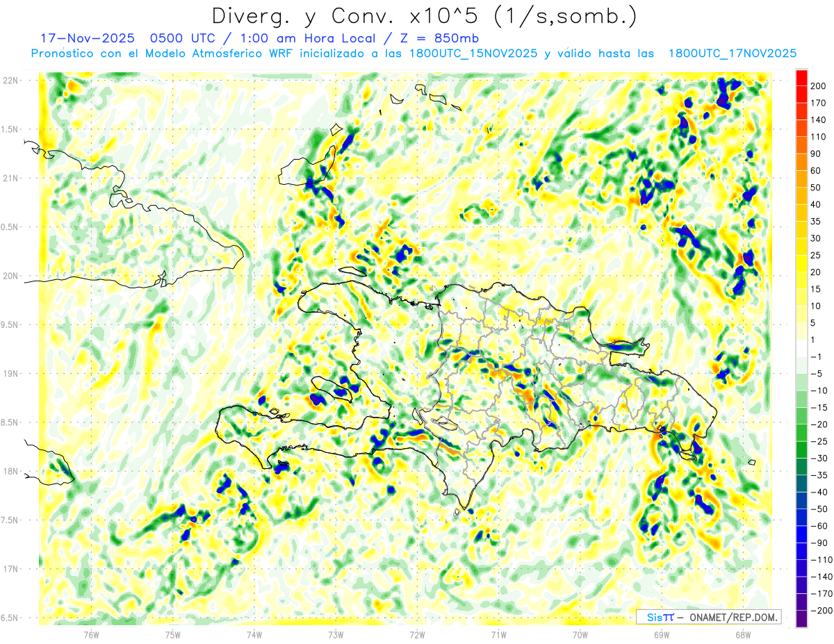The width and height of the screenshot is (834, 644).
Task: Click the '68W' longitude label
Action: point(742,634)
